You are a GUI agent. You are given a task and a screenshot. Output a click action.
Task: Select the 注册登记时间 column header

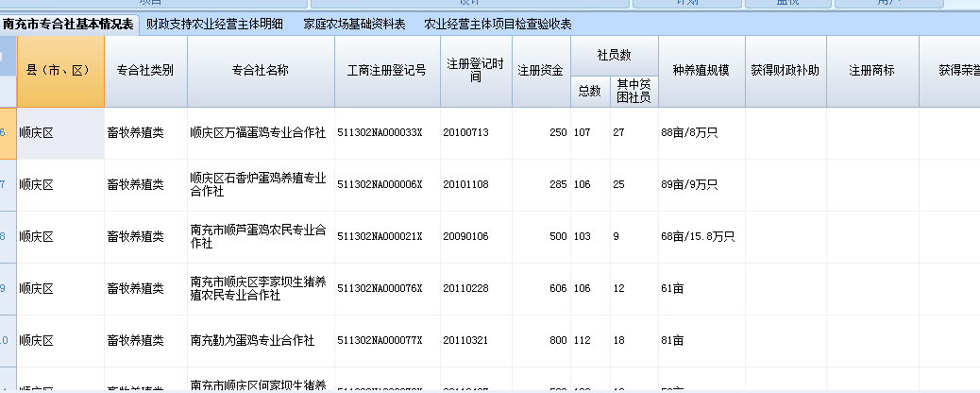coord(476,71)
